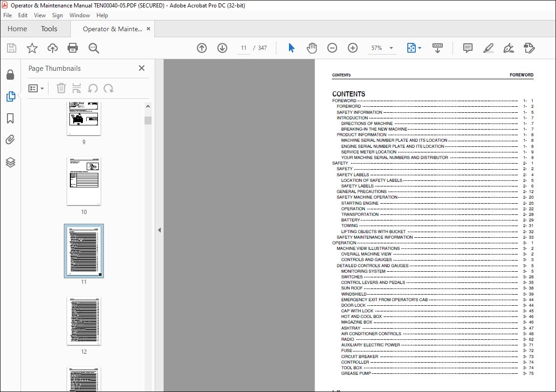This screenshot has width=556, height=392.
Task: Go to previous page arrow
Action: point(202,48)
